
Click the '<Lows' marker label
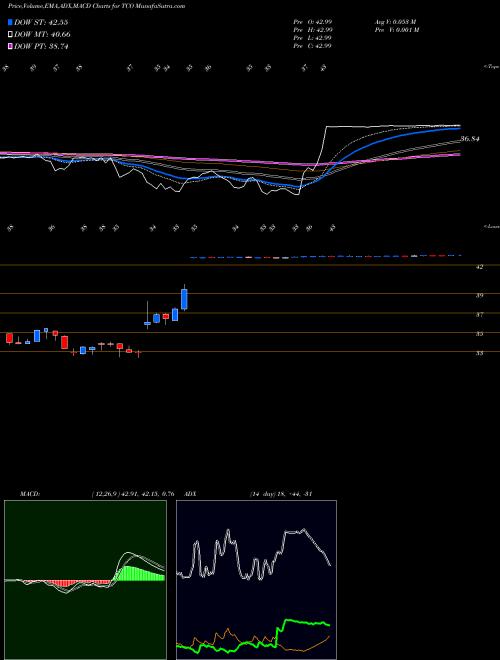pos(491,226)
